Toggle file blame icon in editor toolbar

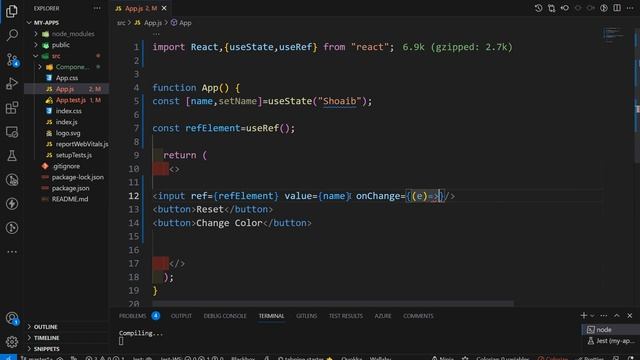click(604, 8)
